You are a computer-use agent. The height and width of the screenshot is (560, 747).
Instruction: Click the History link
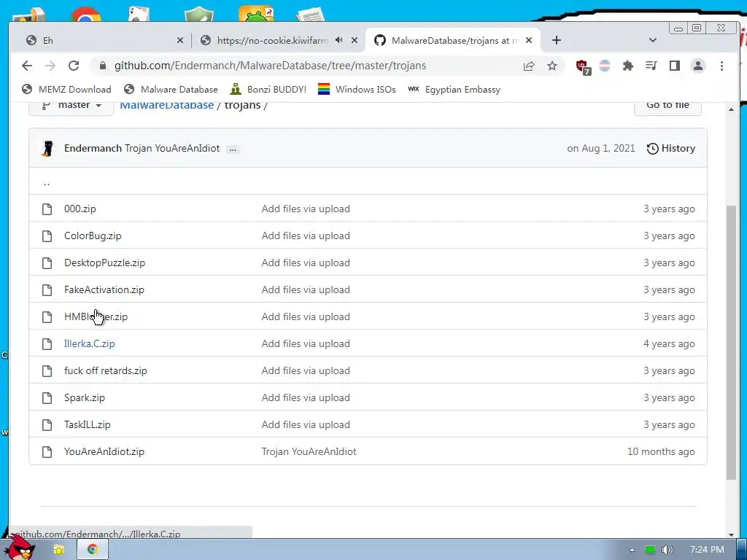[671, 149]
